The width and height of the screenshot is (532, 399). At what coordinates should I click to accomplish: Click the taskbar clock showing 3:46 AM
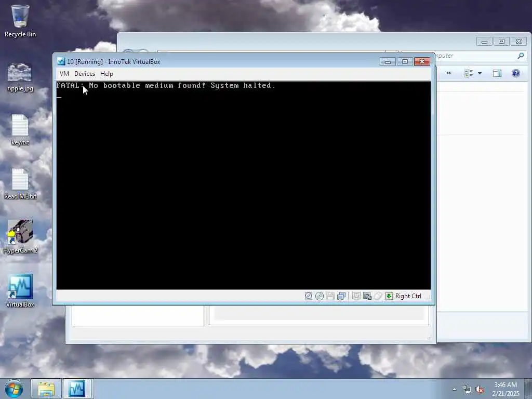pos(506,389)
